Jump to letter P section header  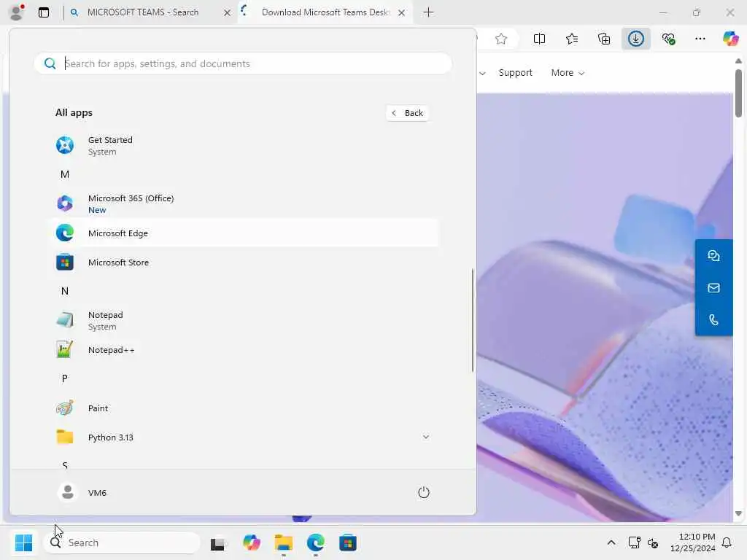click(65, 378)
